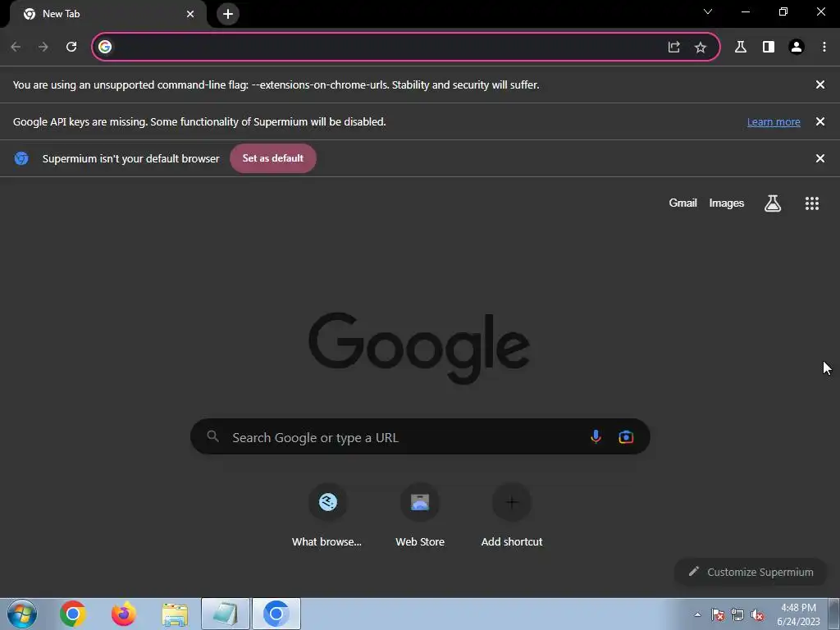Open the tab search chevron
This screenshot has height=630, width=840.
[x=708, y=11]
